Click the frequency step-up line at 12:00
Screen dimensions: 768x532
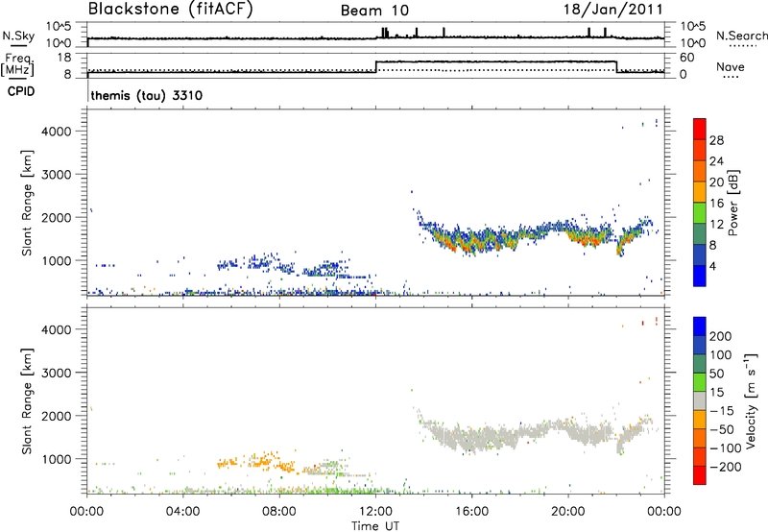tap(375, 66)
